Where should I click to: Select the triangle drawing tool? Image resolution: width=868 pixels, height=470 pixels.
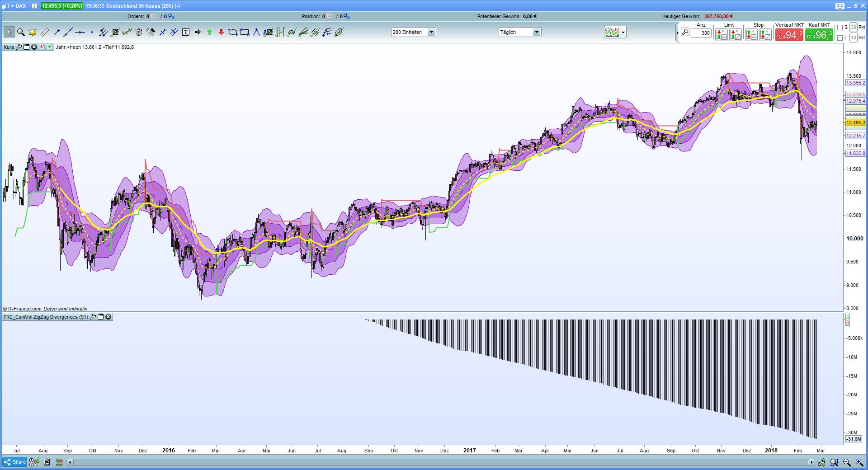256,32
